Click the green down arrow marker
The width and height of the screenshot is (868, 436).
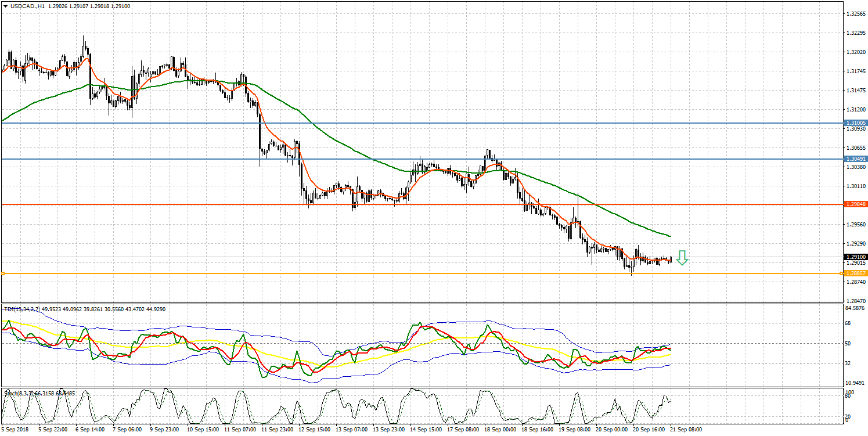click(682, 258)
